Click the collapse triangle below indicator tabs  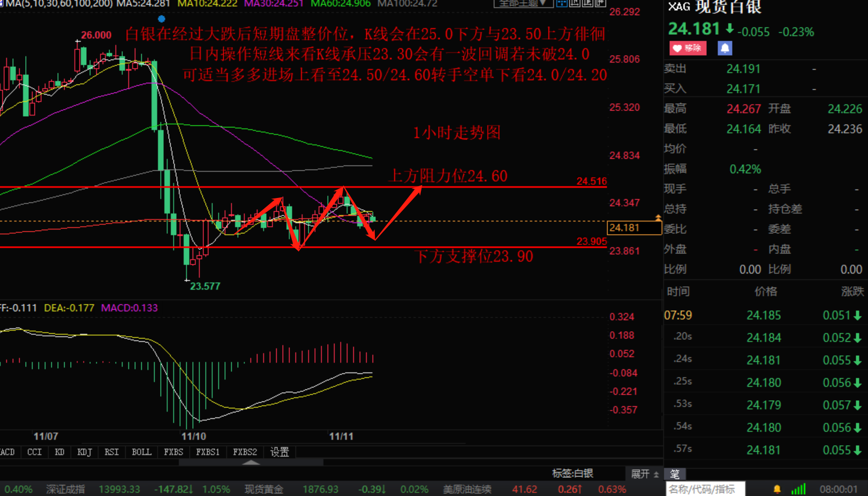point(251,462)
